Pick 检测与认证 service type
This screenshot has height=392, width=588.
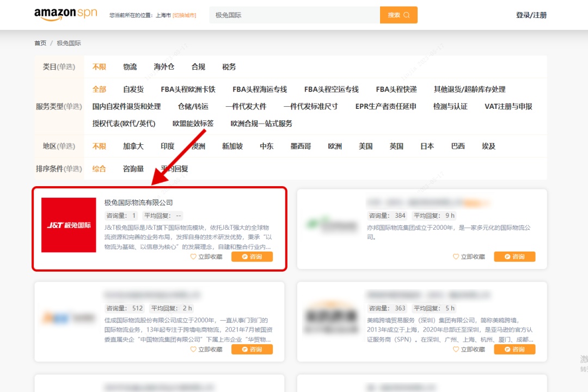tap(450, 107)
